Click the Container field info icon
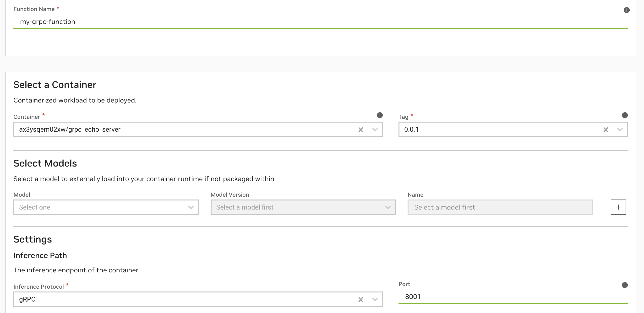This screenshot has height=313, width=644. tap(380, 115)
